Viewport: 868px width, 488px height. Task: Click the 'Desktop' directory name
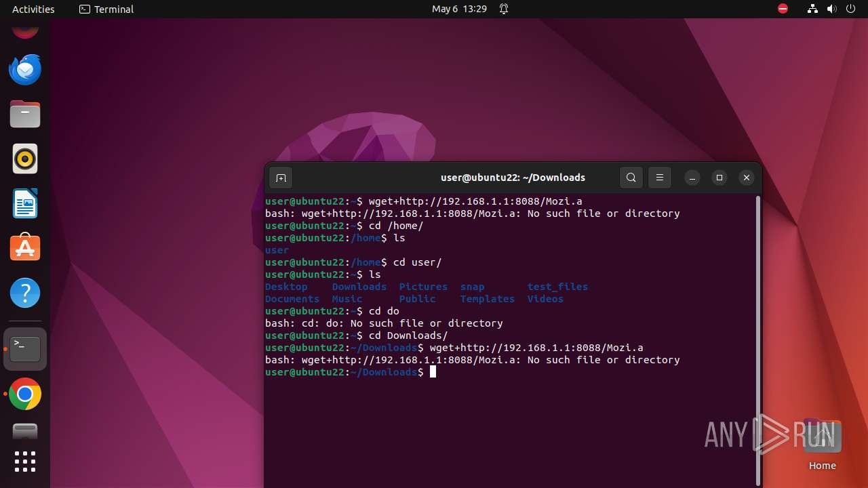point(286,287)
